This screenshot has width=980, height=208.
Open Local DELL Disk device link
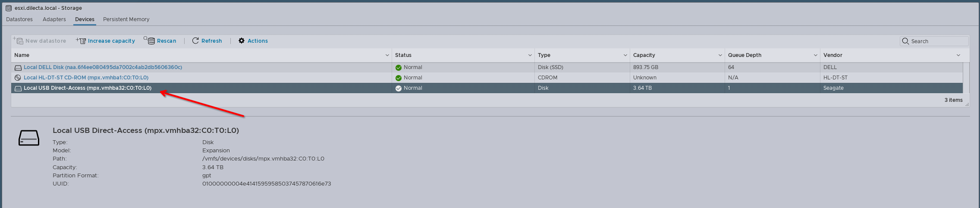103,67
